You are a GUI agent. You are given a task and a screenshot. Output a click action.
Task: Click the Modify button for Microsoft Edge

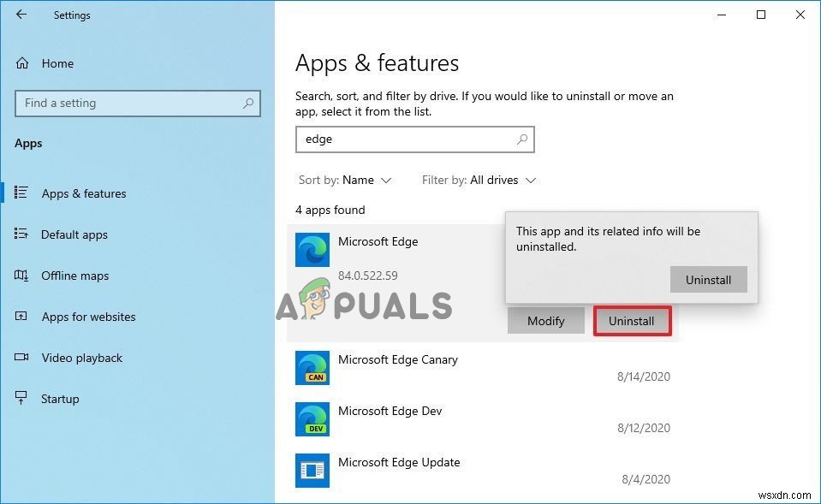click(545, 321)
